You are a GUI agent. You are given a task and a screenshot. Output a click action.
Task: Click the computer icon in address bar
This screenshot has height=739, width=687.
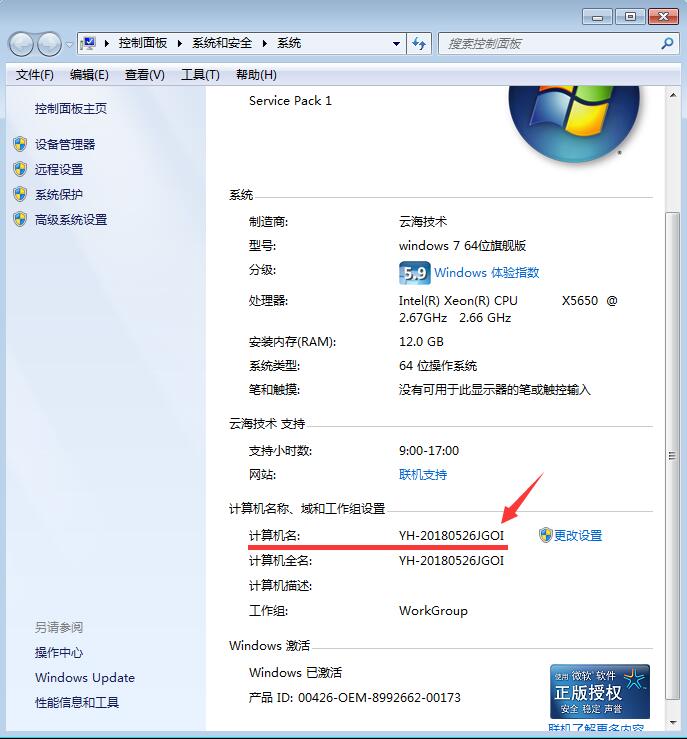[x=89, y=44]
